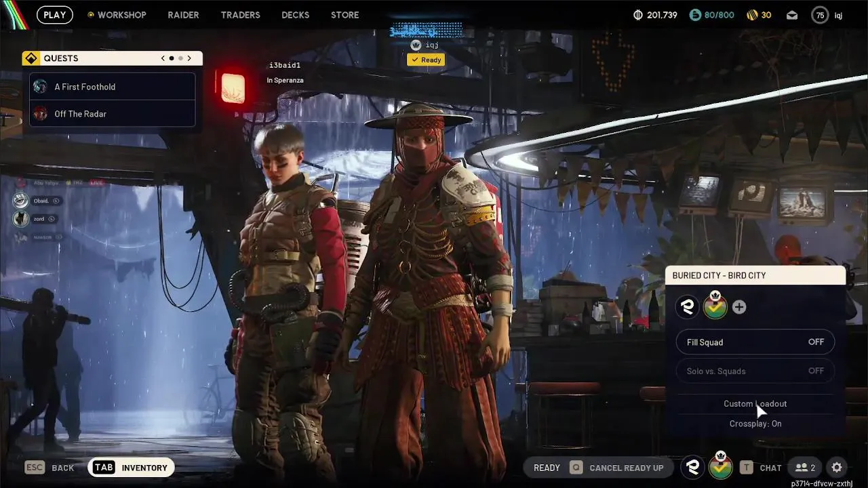Toggle Crossplay: On setting
Image resolution: width=868 pixels, height=488 pixels.
[755, 424]
